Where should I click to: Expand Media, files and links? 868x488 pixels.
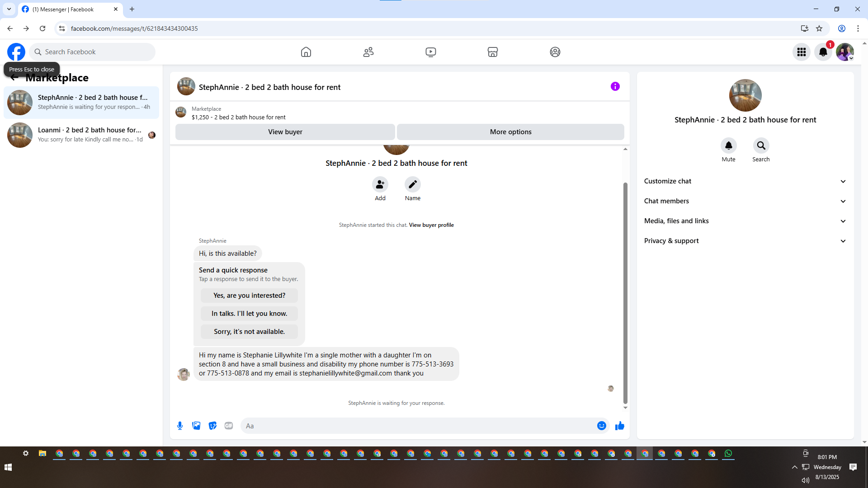click(745, 221)
